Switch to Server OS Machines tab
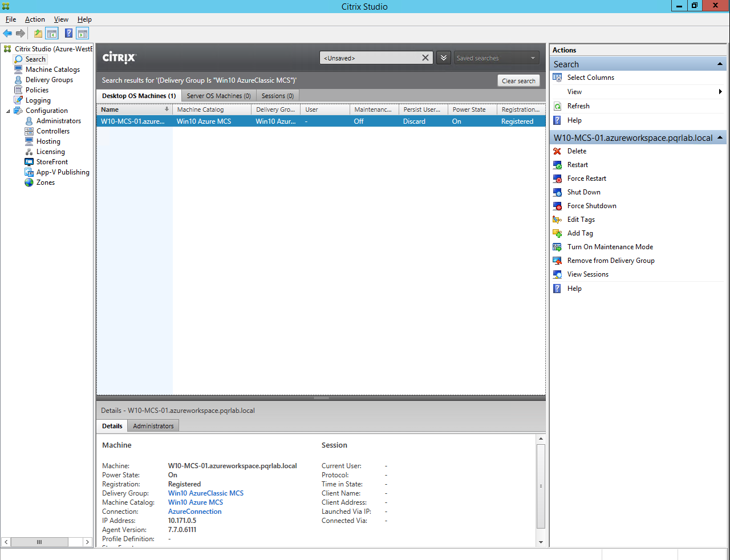The height and width of the screenshot is (560, 730). (218, 96)
